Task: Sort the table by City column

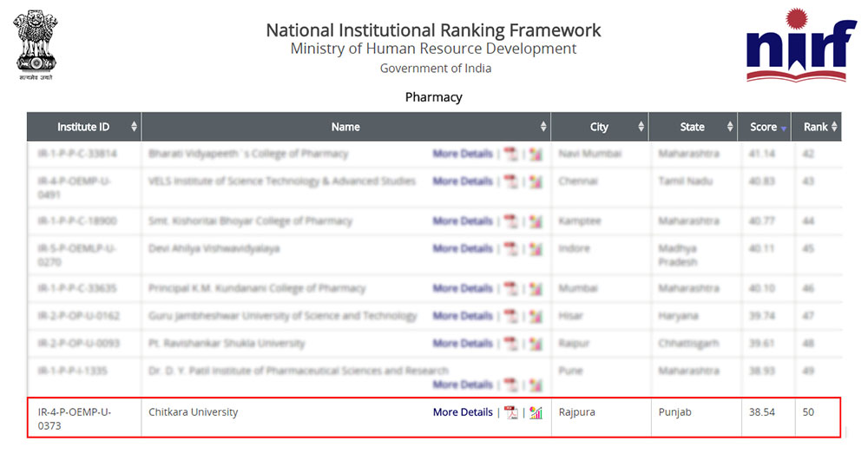Action: [x=599, y=127]
